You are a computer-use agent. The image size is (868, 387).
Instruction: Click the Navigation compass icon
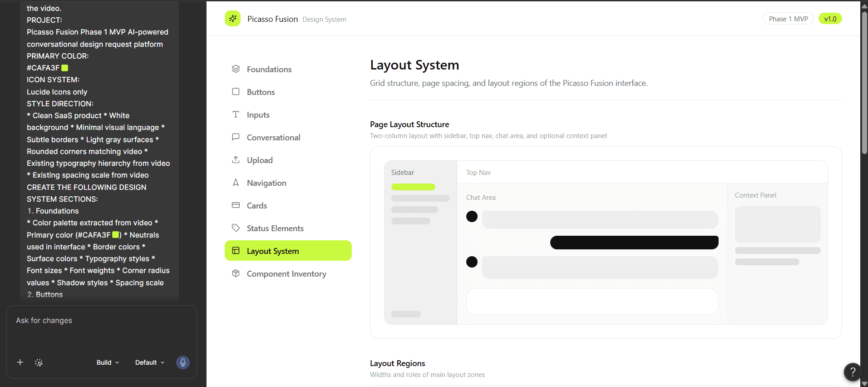pyautogui.click(x=236, y=182)
